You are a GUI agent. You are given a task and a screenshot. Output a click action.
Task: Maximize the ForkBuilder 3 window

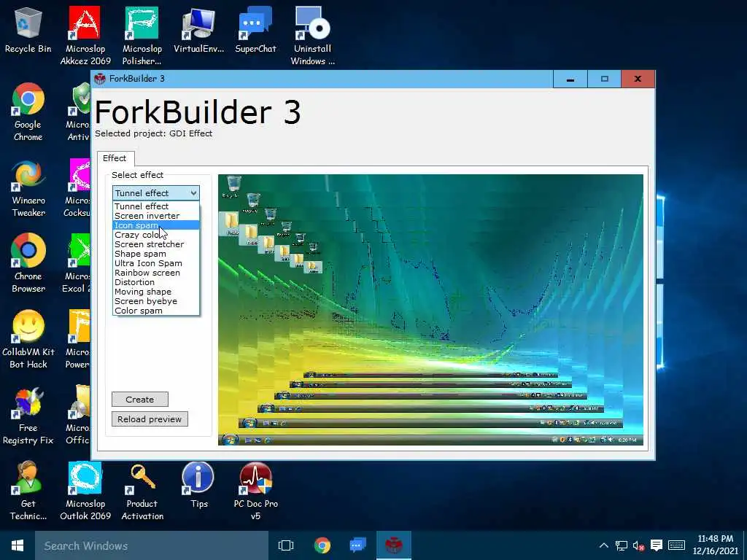(604, 79)
